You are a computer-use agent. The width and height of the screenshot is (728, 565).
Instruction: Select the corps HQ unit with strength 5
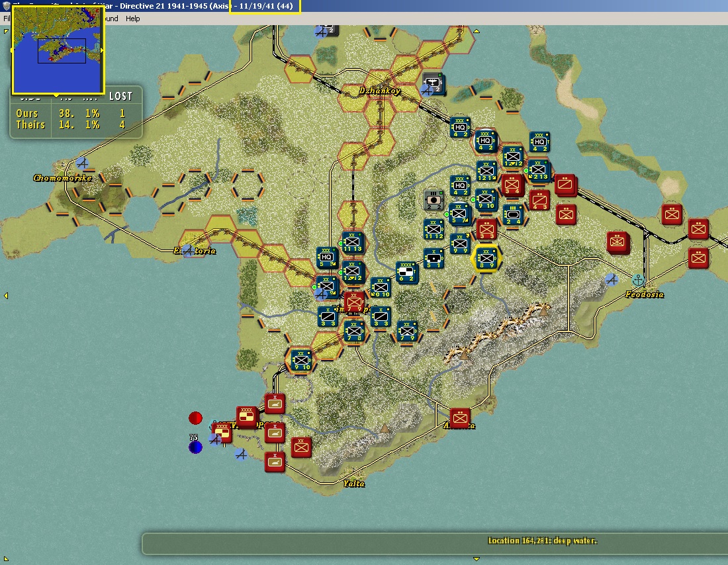click(x=326, y=257)
